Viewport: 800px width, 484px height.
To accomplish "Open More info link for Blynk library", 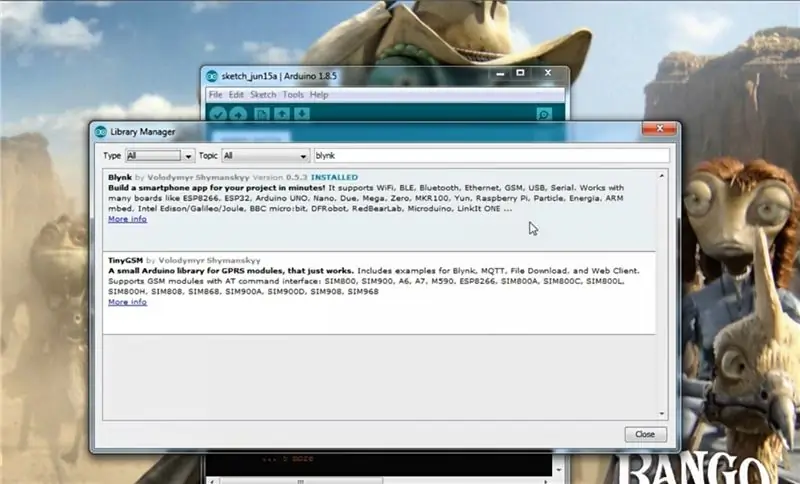I will (x=128, y=219).
